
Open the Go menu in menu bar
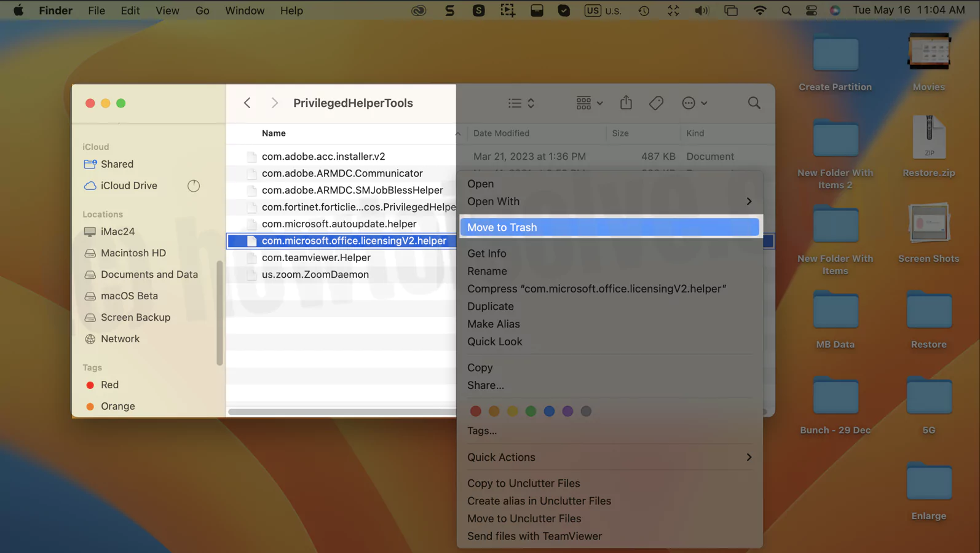coord(202,10)
